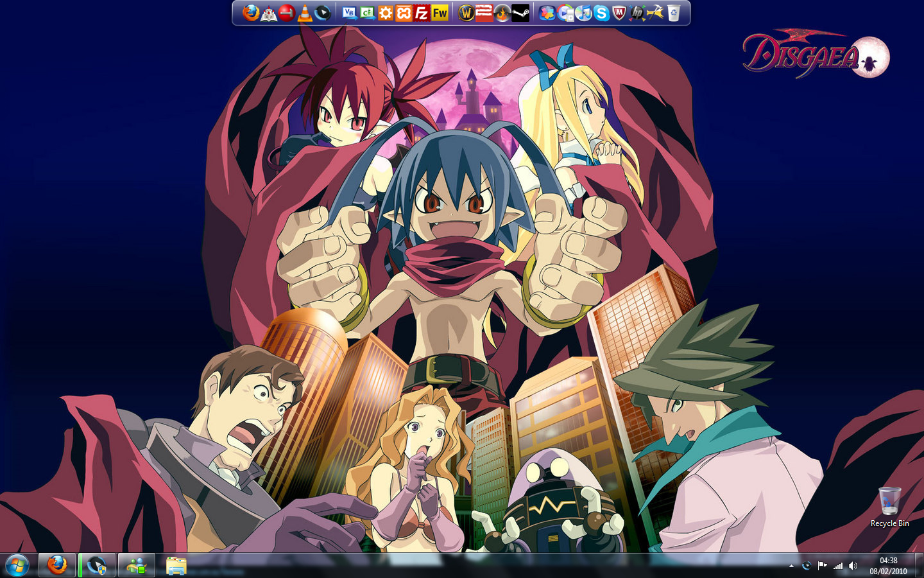This screenshot has height=578, width=924.
Task: Open the red no-entry icon in dock
Action: point(287,12)
